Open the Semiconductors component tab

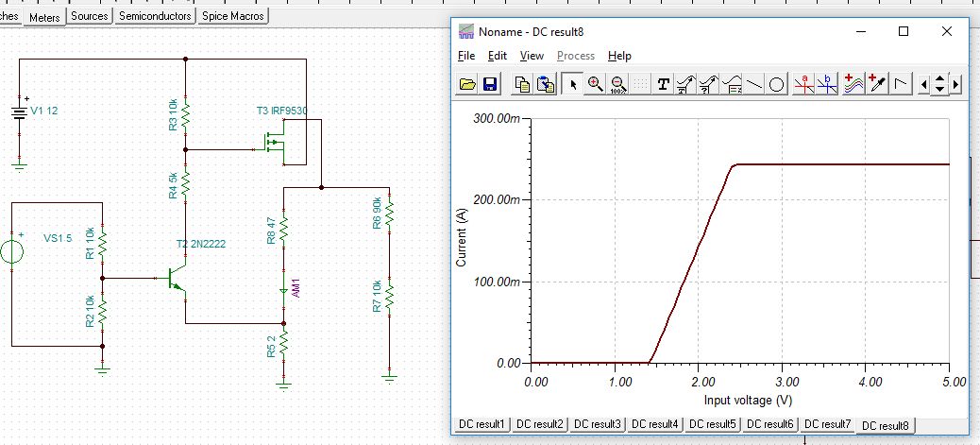click(155, 16)
